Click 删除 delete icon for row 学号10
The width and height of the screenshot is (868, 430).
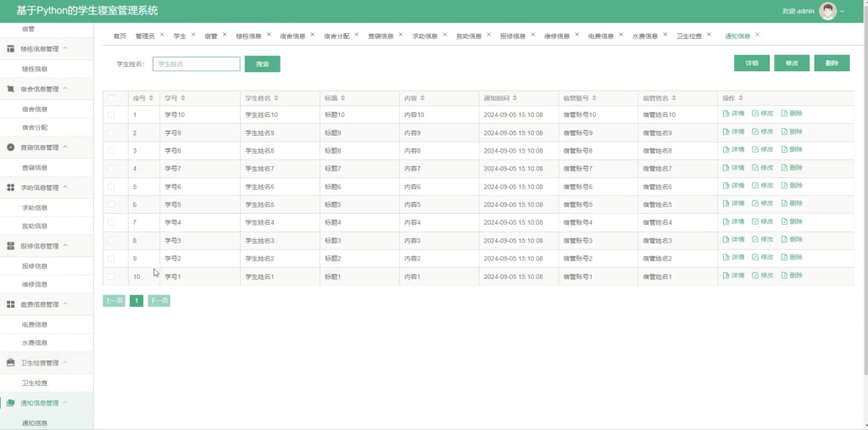(784, 114)
